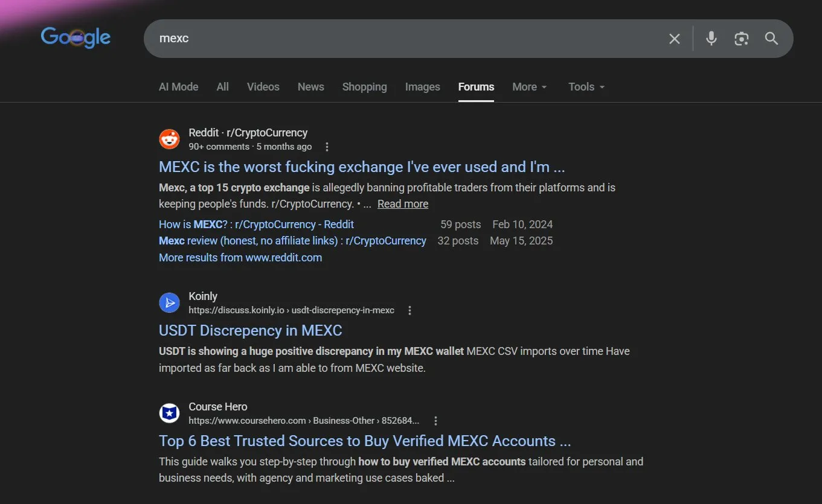Open three-dot menu for Reddit result
Screen dimensions: 822x504
[x=327, y=147]
